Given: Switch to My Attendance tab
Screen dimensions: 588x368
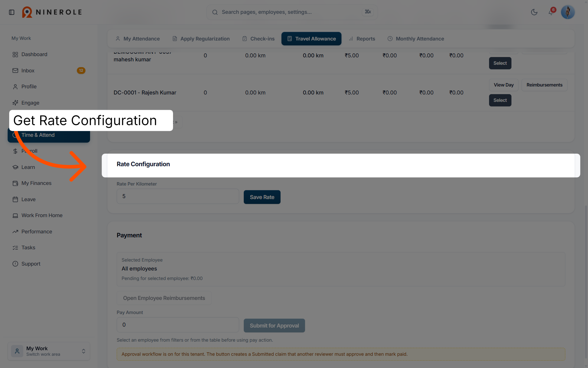Looking at the screenshot, I should point(138,39).
